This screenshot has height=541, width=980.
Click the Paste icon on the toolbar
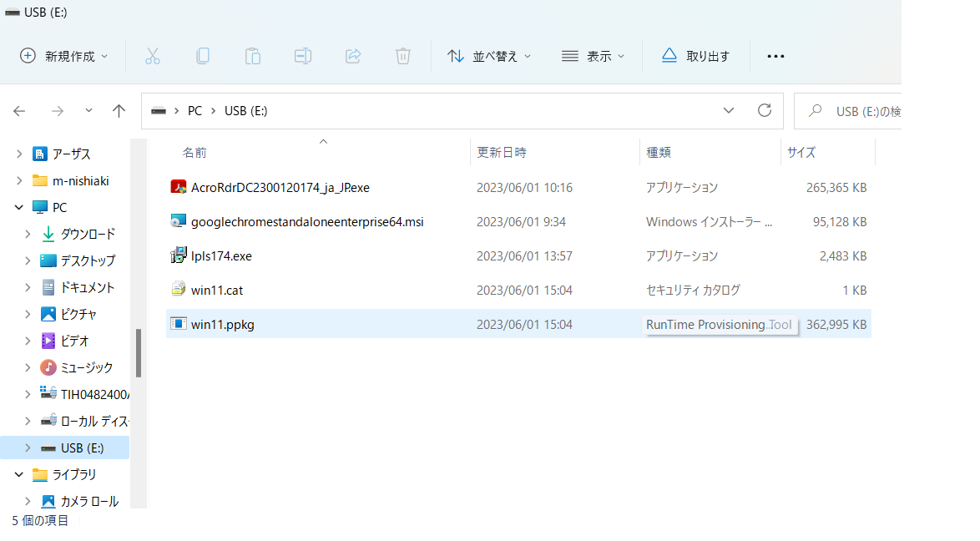(253, 56)
